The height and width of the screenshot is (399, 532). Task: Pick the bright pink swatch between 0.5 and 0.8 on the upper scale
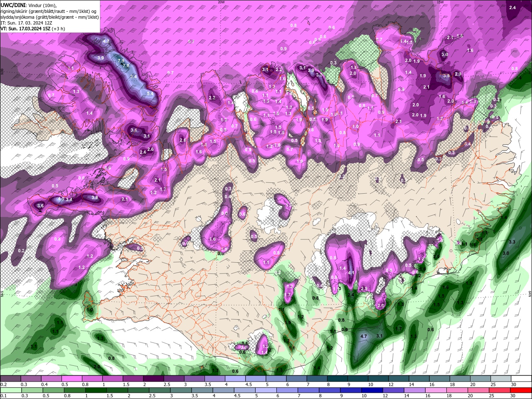71,379
